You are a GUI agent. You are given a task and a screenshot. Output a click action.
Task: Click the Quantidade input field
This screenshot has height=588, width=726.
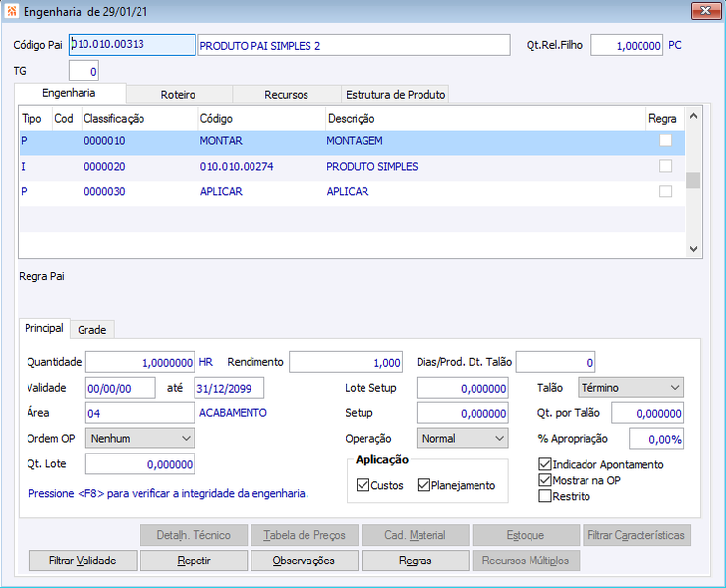click(x=140, y=362)
